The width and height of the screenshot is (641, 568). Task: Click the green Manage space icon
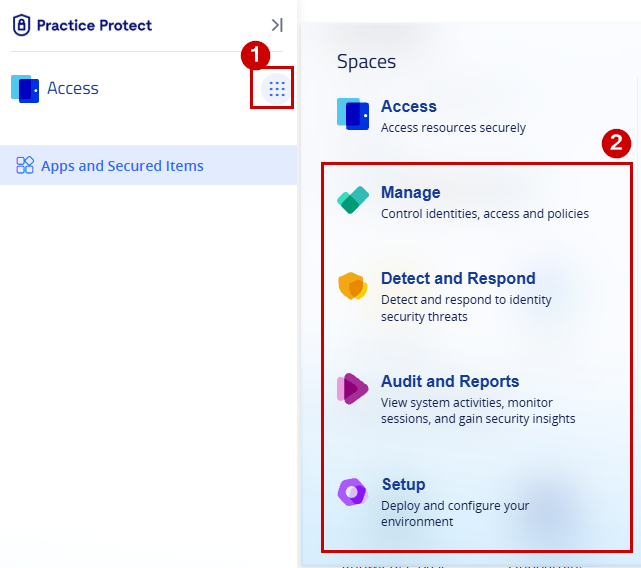click(x=353, y=200)
